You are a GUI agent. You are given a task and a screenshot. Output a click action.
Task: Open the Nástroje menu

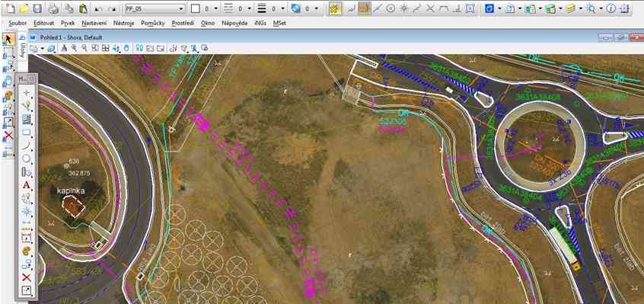[x=124, y=23]
